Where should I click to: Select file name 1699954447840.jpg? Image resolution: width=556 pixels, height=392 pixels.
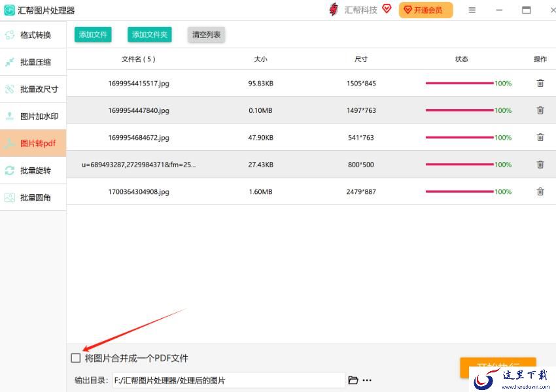click(x=139, y=110)
